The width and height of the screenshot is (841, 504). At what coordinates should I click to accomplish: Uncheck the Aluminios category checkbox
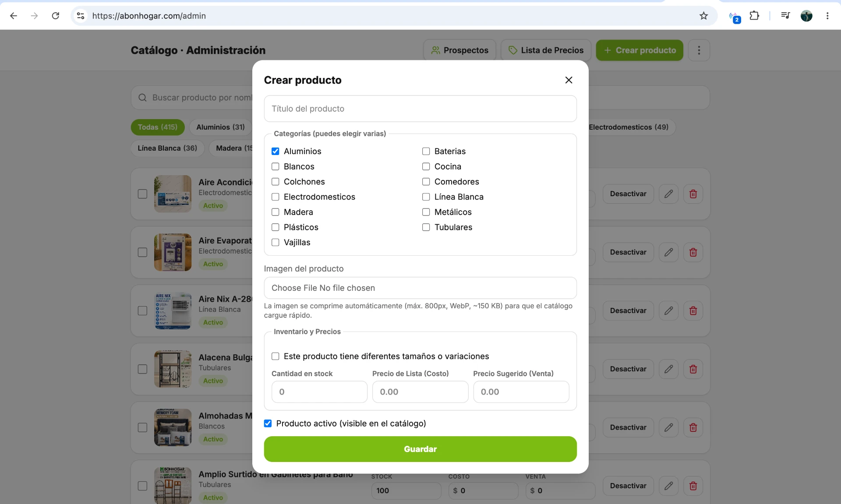click(x=275, y=151)
